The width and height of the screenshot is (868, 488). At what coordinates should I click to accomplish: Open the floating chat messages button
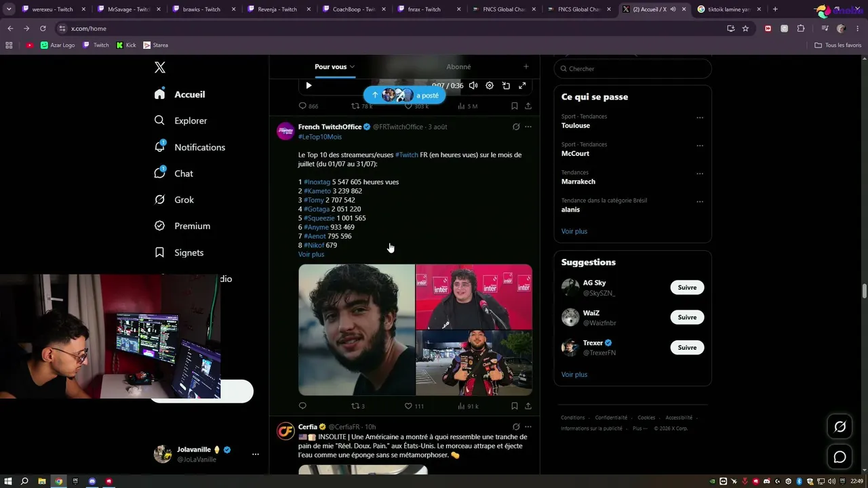tap(840, 457)
